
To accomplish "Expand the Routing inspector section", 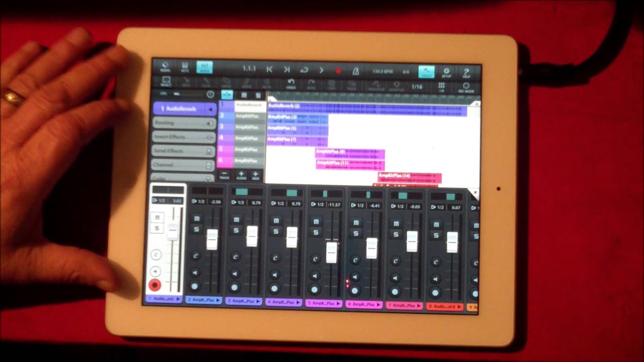I will click(184, 123).
